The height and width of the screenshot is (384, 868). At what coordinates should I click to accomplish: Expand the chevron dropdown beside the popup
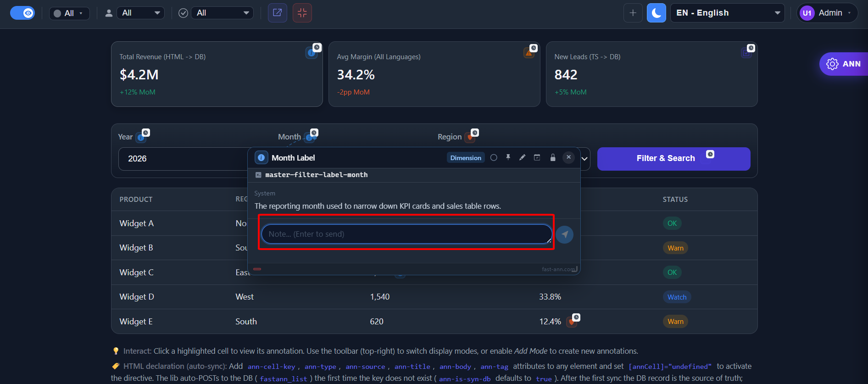click(x=584, y=159)
